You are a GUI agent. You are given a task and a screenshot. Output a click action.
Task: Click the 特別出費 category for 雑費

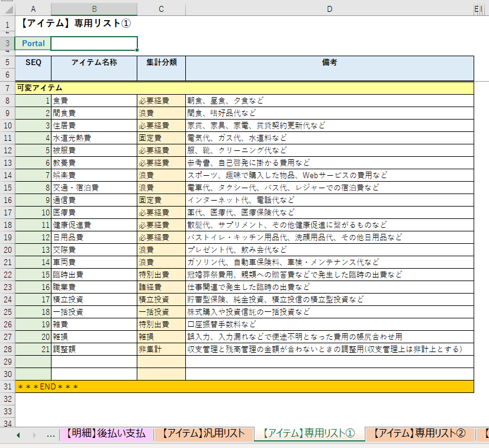[x=161, y=324]
